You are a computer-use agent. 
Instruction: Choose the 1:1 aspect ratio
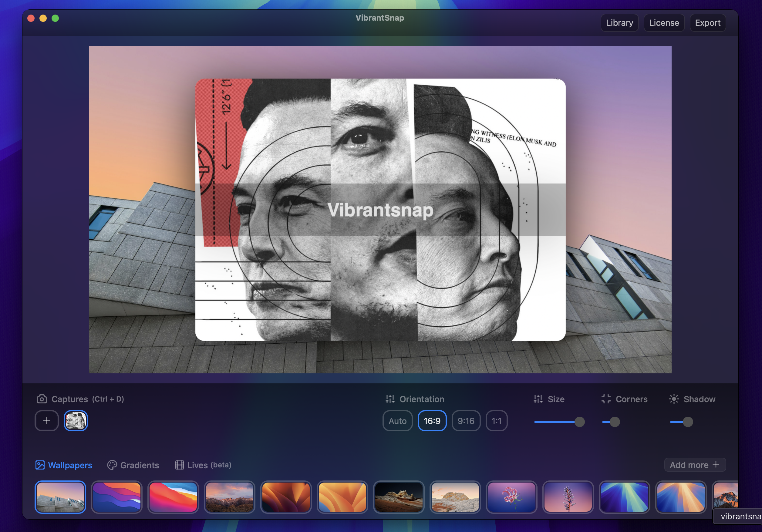point(496,421)
